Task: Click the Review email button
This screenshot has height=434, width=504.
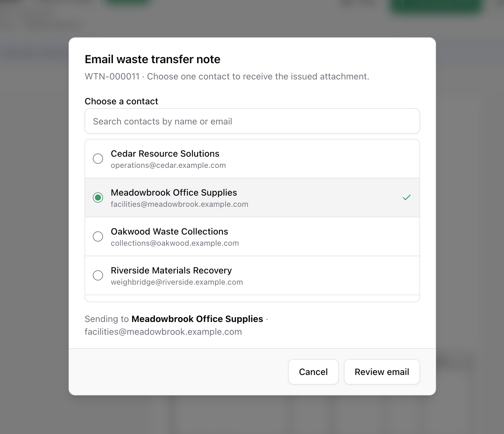Action: [x=382, y=372]
